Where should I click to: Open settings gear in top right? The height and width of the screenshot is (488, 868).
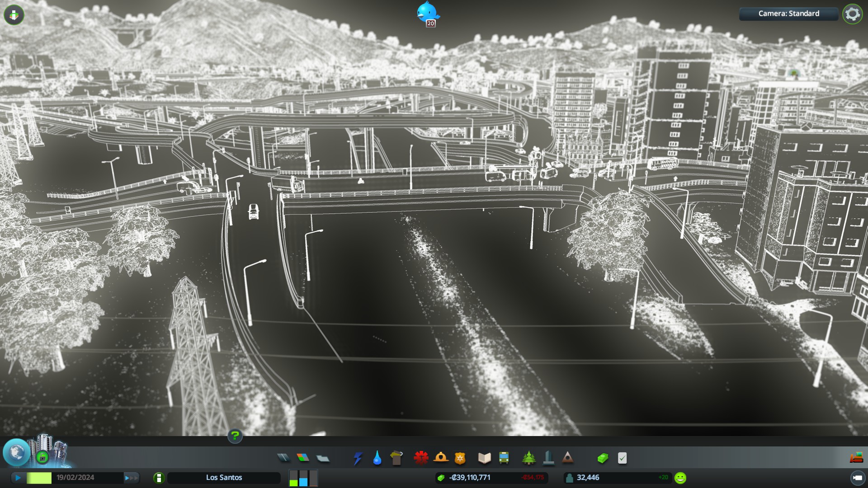(852, 14)
